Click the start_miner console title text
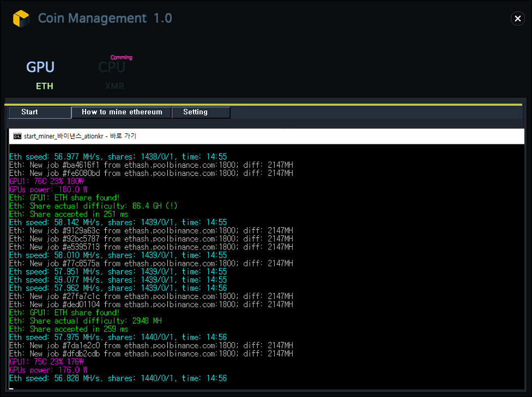Viewport: 532px width, 397px height. 80,136
